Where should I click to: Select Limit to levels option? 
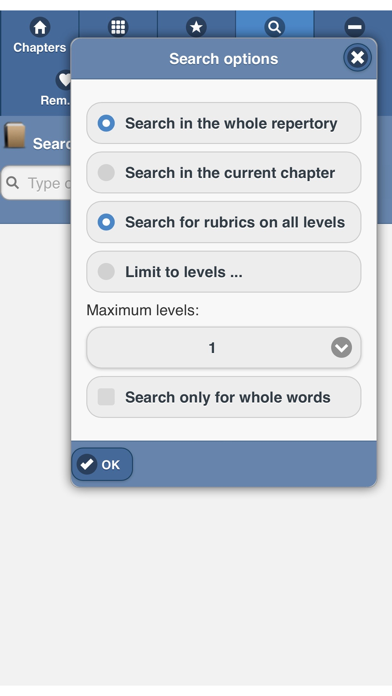[x=224, y=272]
